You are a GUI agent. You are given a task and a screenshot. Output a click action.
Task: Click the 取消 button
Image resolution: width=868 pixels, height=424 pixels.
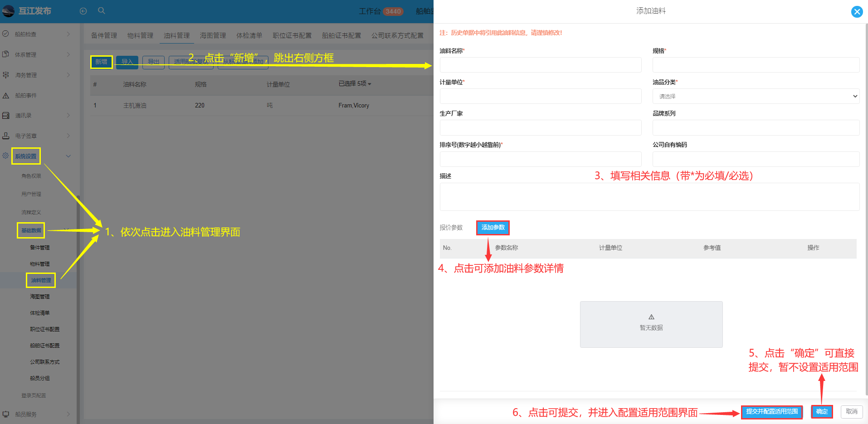point(852,412)
